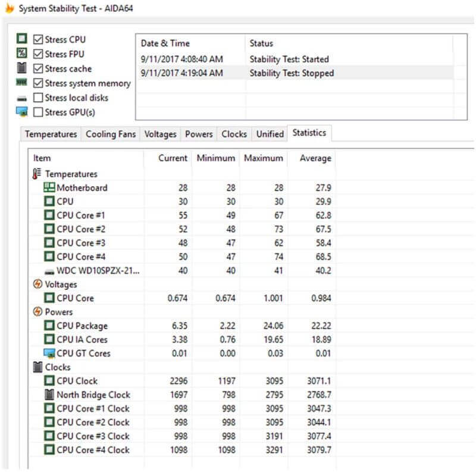Click the CPU Core #3 temperature icon
The image size is (476, 475).
[49, 243]
